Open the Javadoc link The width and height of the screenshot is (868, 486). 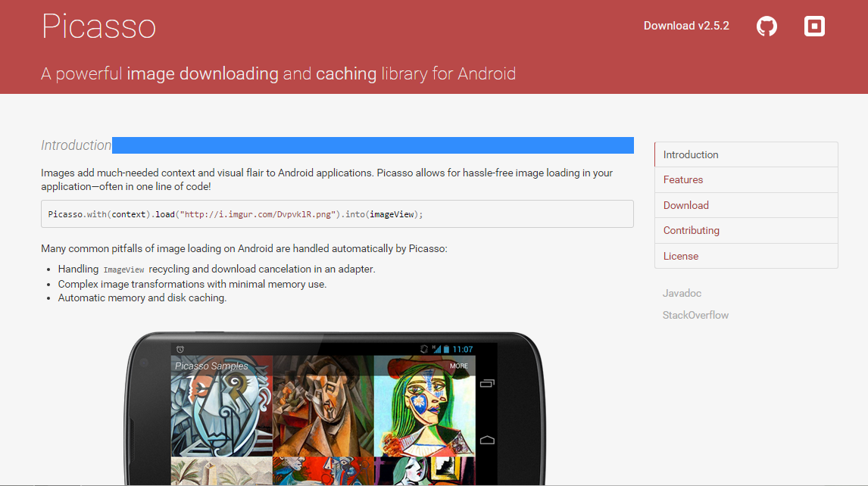pyautogui.click(x=682, y=294)
